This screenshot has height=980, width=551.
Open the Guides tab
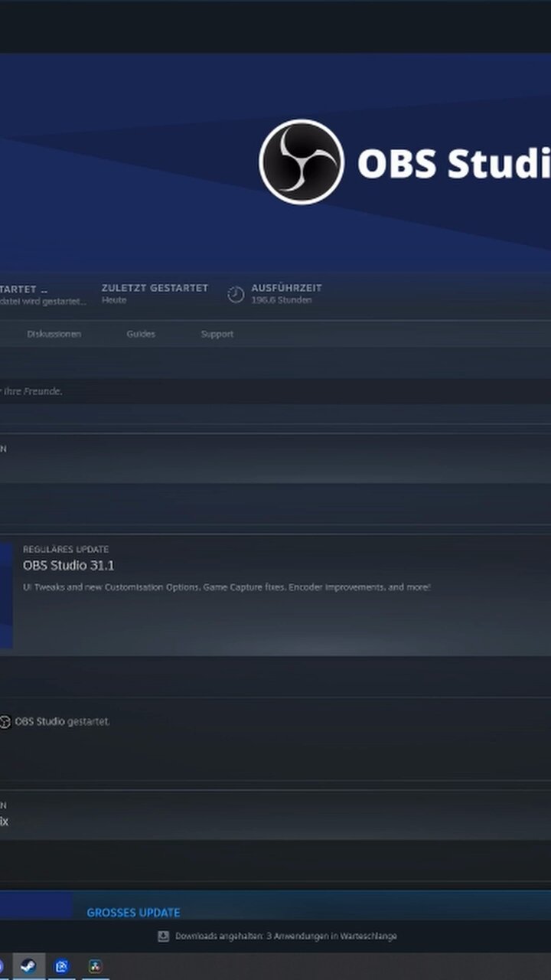[141, 334]
